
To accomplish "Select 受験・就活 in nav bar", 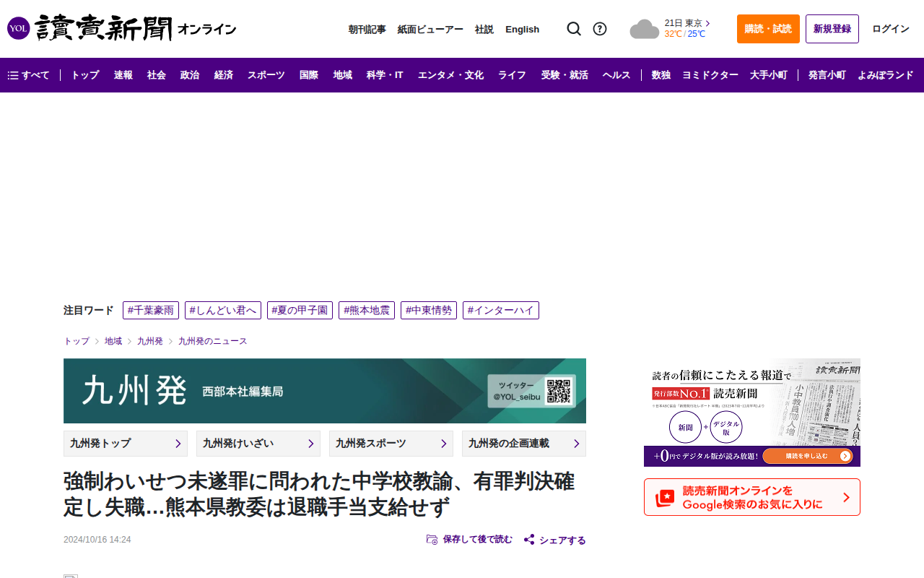I will pyautogui.click(x=565, y=75).
